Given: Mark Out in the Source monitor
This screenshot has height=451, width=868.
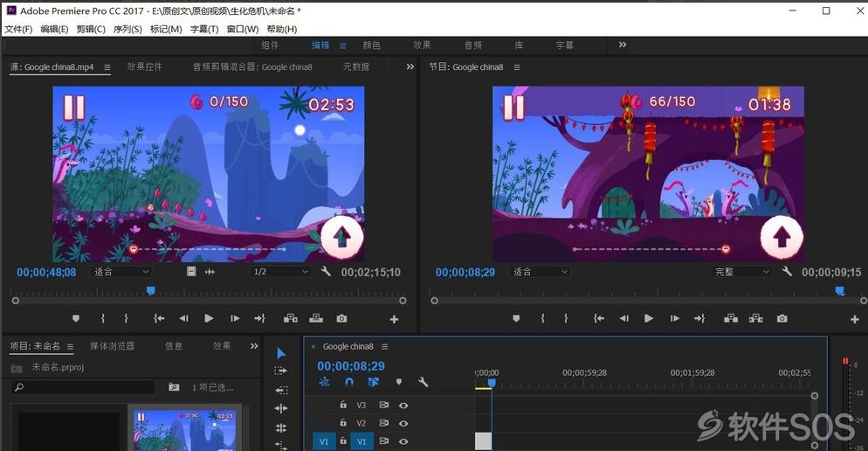Looking at the screenshot, I should (127, 318).
